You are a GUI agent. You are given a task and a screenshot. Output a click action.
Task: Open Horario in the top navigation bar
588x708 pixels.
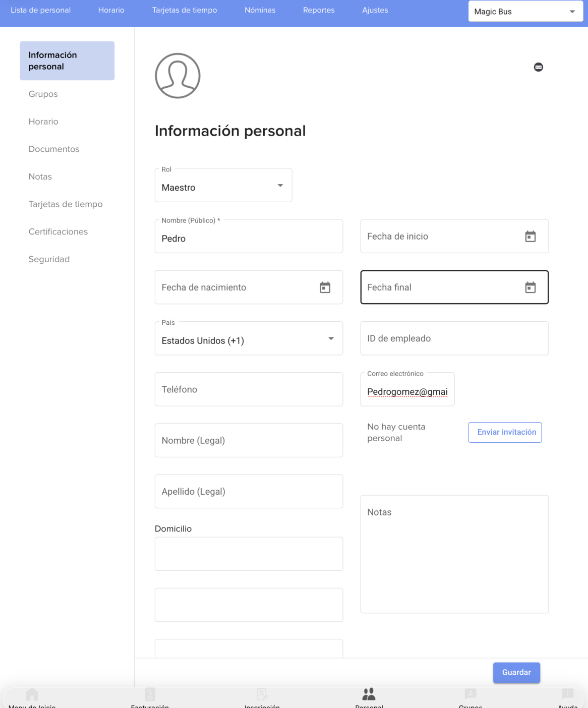[111, 10]
